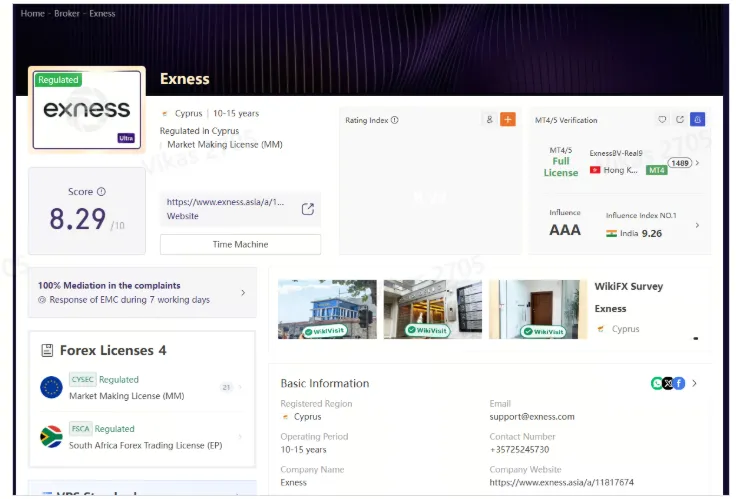Click the Registered Region Cyprus value
This screenshot has height=499, width=736.
[307, 416]
